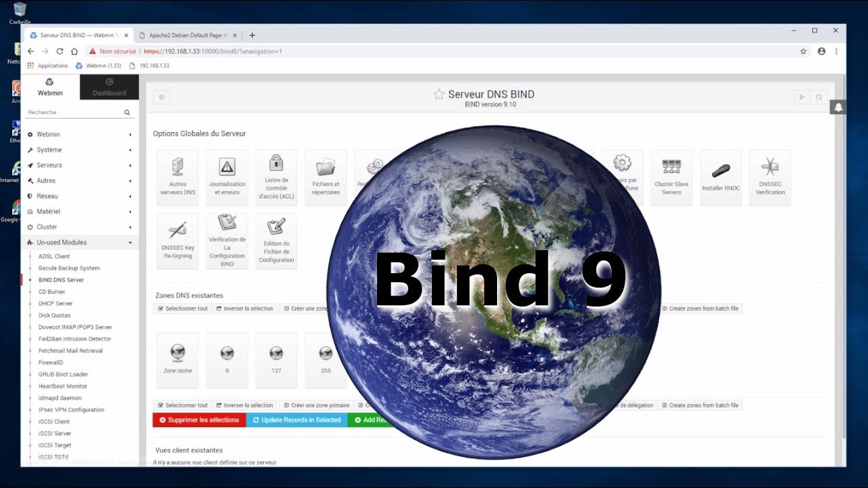Expand the Autres sidebar category

(x=80, y=181)
